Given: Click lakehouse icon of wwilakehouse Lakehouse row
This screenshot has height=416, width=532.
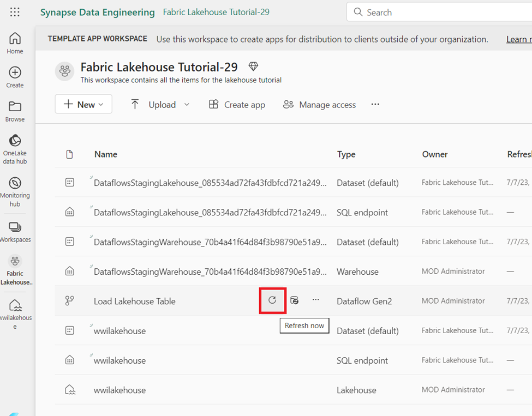Looking at the screenshot, I should 70,390.
